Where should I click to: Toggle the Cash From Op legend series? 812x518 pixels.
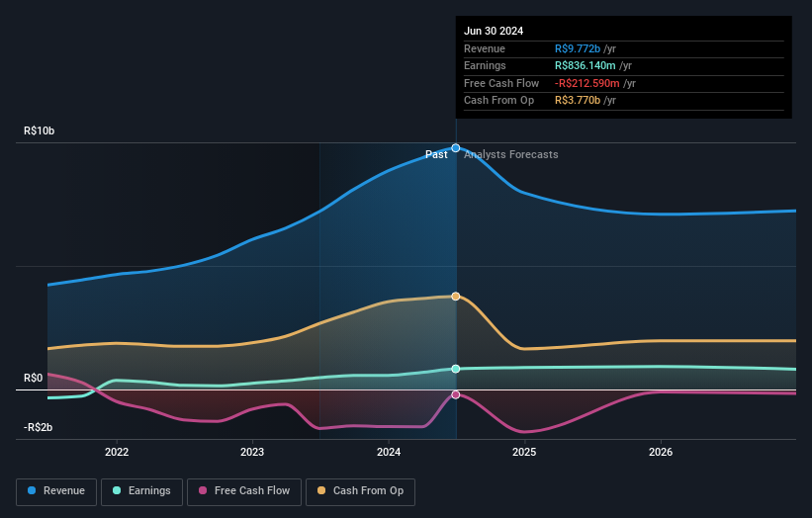pos(360,491)
